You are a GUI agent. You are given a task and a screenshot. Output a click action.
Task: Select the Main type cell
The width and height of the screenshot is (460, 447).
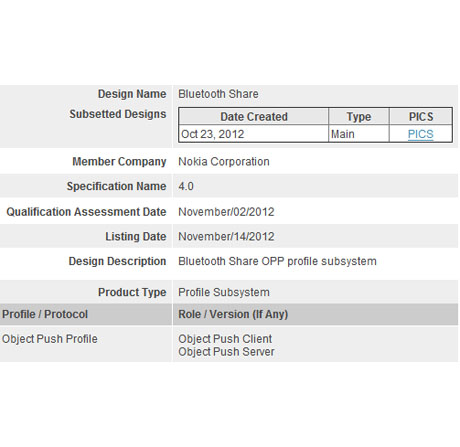(x=359, y=134)
